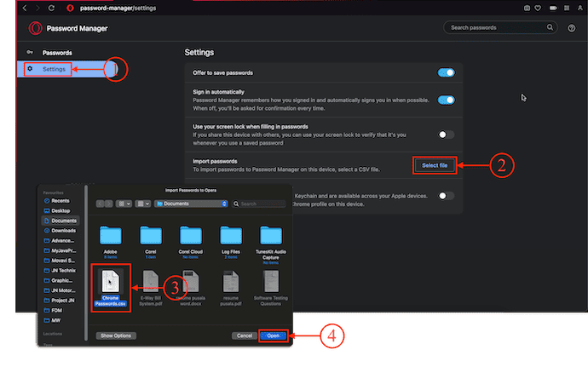Click Cancel in the file dialog
This screenshot has height=367, width=588.
click(244, 335)
